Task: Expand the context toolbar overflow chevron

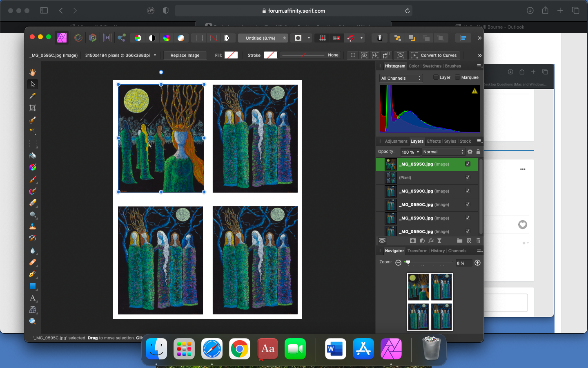Action: click(479, 55)
